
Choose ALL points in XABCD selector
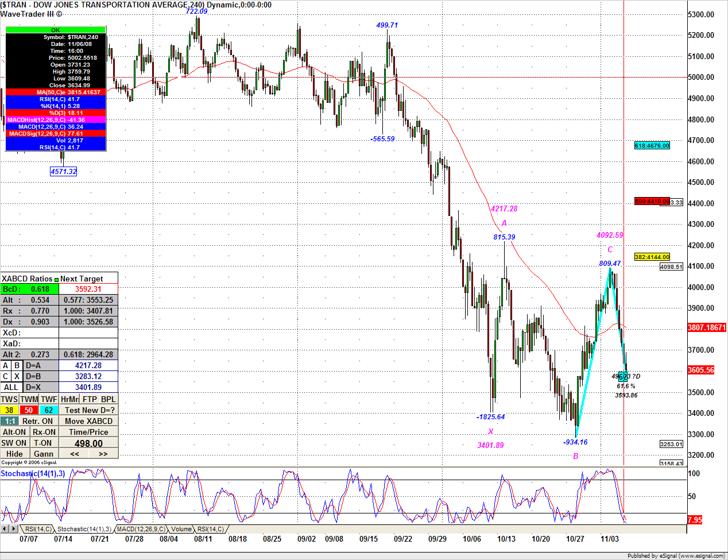coord(11,387)
